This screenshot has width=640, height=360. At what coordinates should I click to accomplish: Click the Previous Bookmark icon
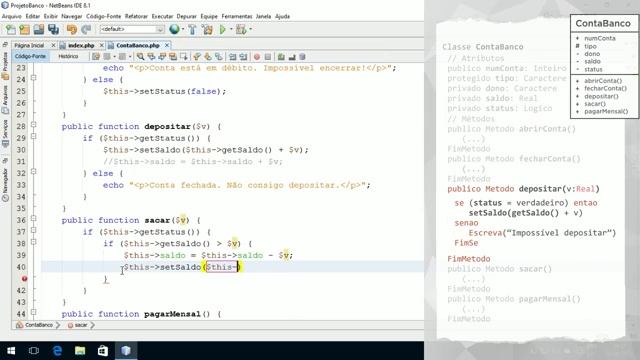[197, 57]
